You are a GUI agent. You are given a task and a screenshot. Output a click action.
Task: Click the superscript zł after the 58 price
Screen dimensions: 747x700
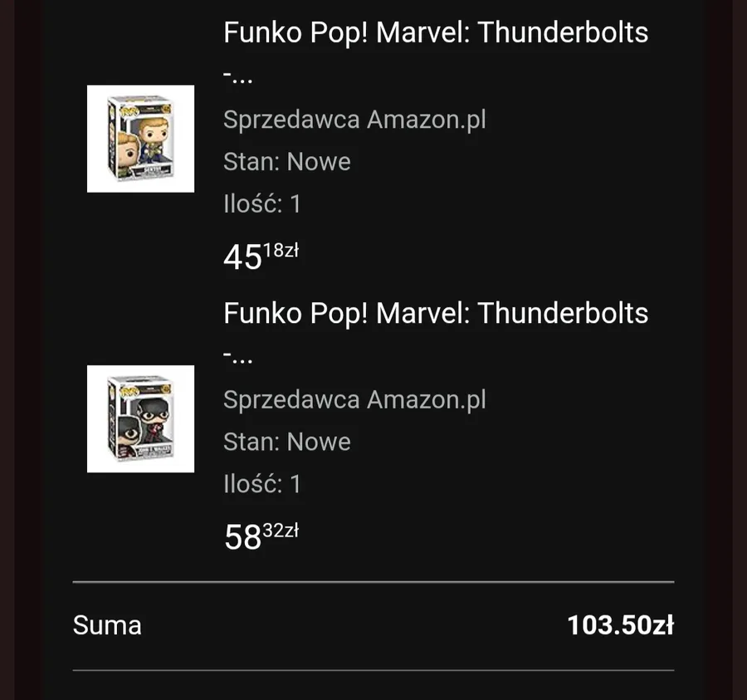[291, 530]
